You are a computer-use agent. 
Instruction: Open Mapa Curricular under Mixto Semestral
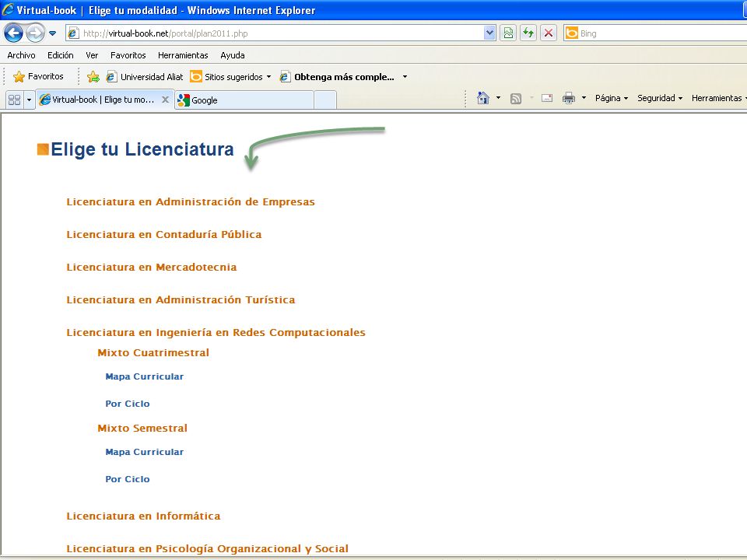[145, 452]
